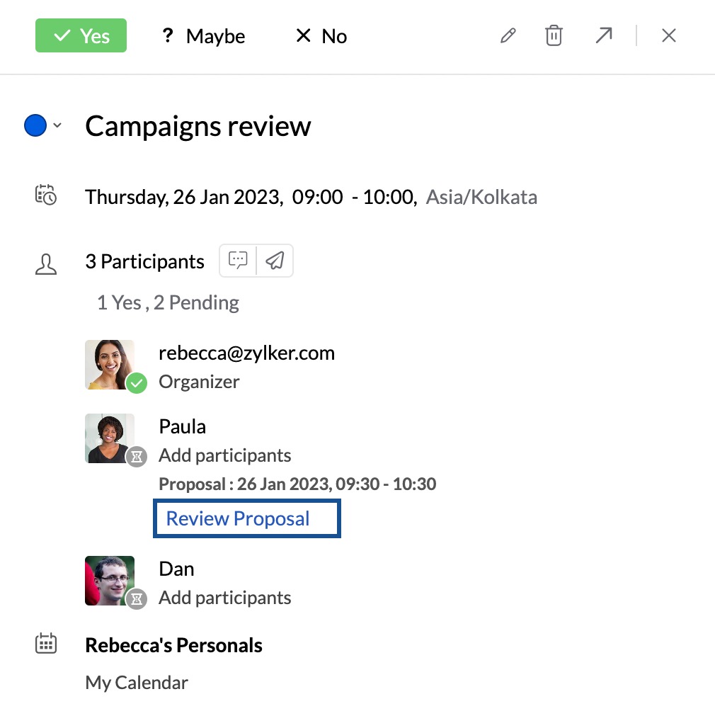Click Add participants under Paula

tap(225, 455)
